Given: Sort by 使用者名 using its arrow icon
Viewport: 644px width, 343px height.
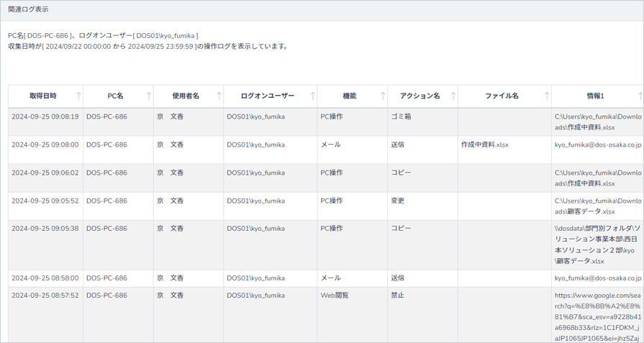Looking at the screenshot, I should point(219,96).
